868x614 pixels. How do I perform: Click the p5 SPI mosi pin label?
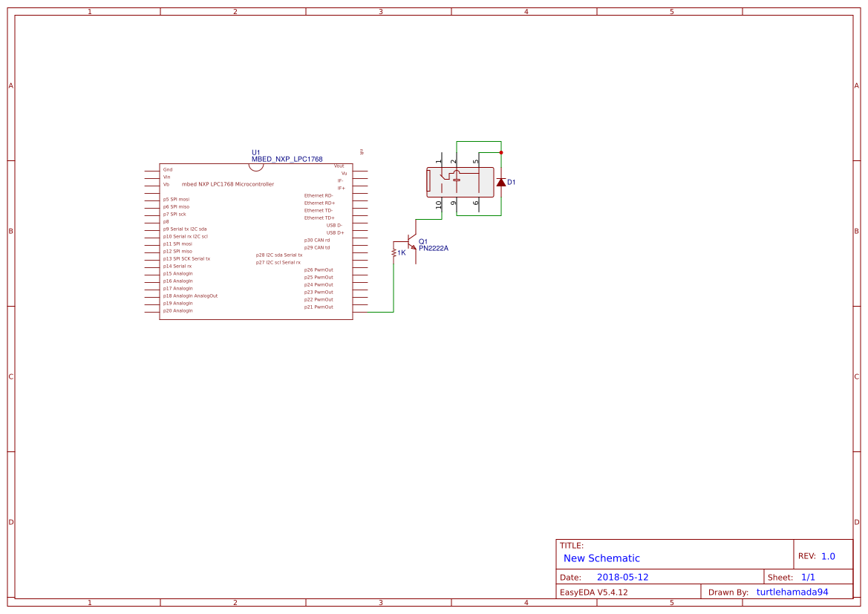(176, 199)
